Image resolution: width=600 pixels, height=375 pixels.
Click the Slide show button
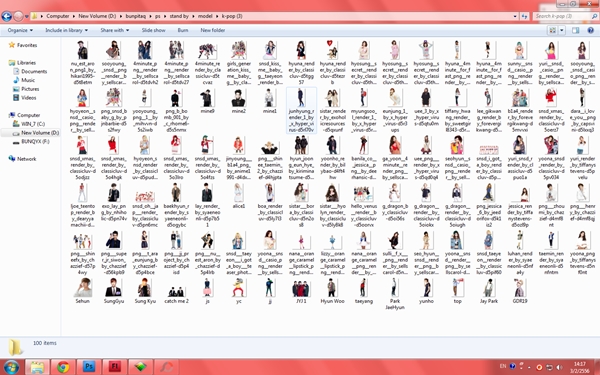153,30
